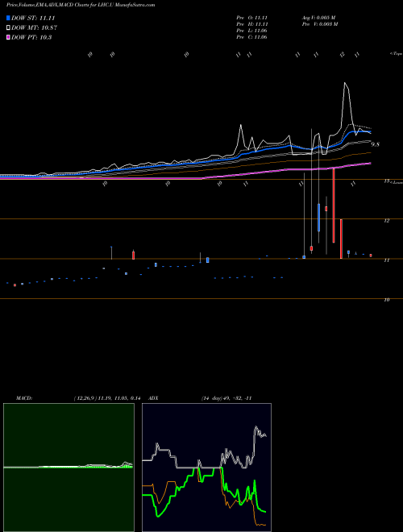Screen dimensions: 403x532
Task: Click the '9.8' EMA line label
Action: [x=375, y=144]
